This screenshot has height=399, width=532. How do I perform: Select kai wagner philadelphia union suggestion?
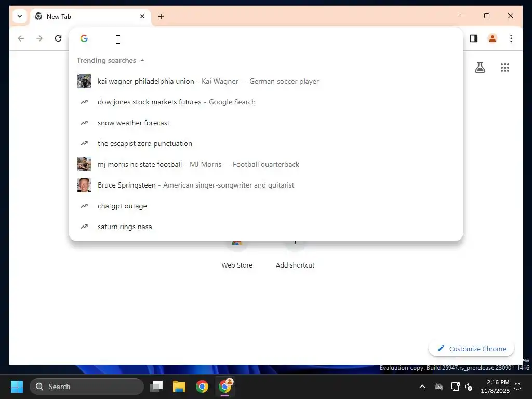coord(266,82)
